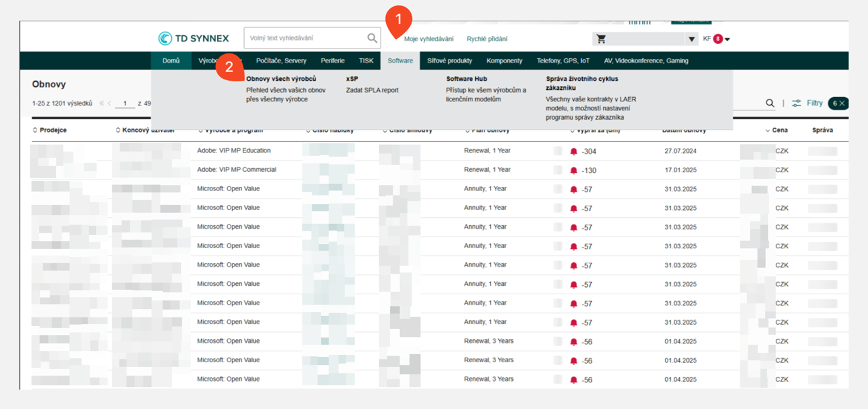
Task: Click the Moje vyhledávání link
Action: click(x=429, y=39)
